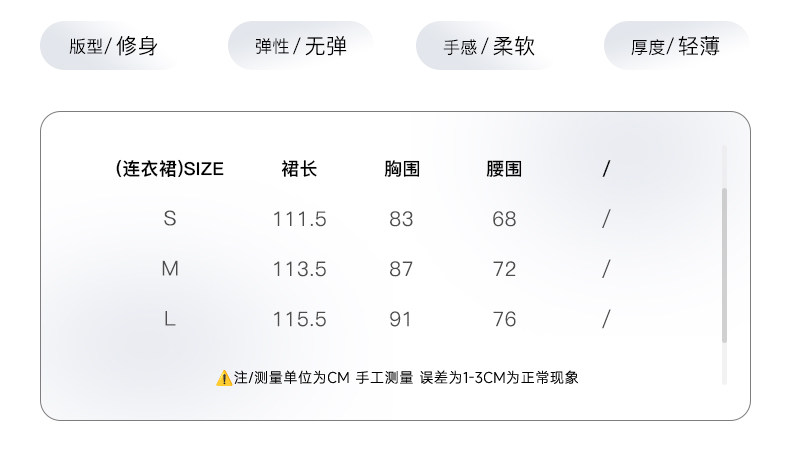Click the 弹性/无弹 pill tag
This screenshot has width=790, height=450.
[301, 46]
